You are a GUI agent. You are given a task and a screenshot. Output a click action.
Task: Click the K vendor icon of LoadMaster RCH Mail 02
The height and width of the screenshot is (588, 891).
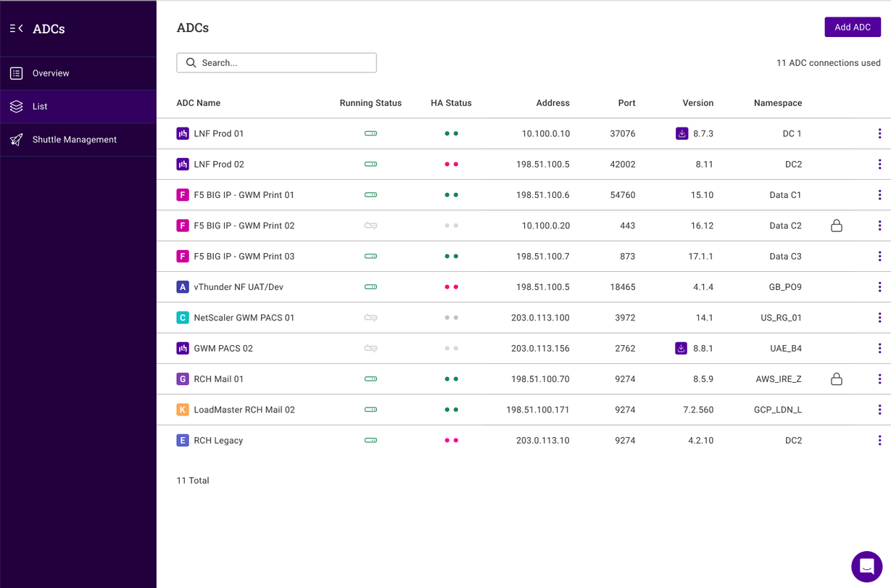click(183, 410)
